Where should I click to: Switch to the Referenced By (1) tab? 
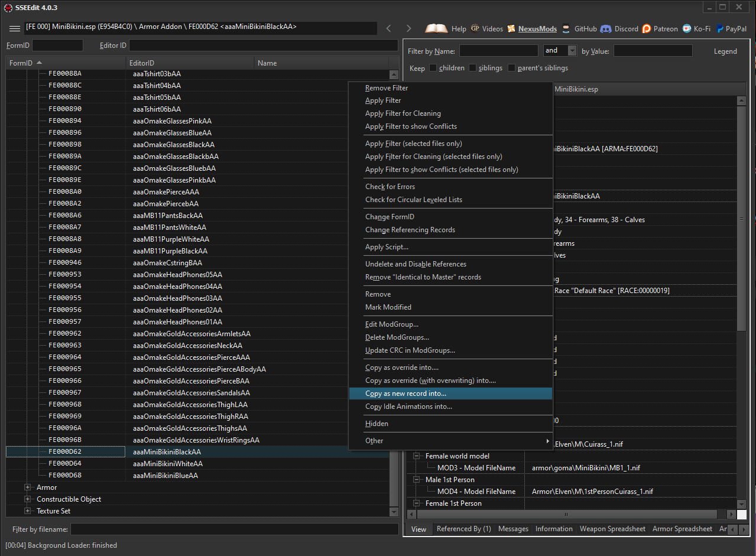tap(463, 529)
